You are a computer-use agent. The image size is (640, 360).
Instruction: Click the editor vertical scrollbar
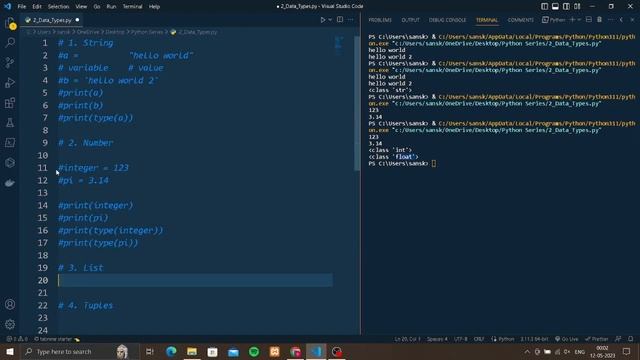tap(357, 104)
